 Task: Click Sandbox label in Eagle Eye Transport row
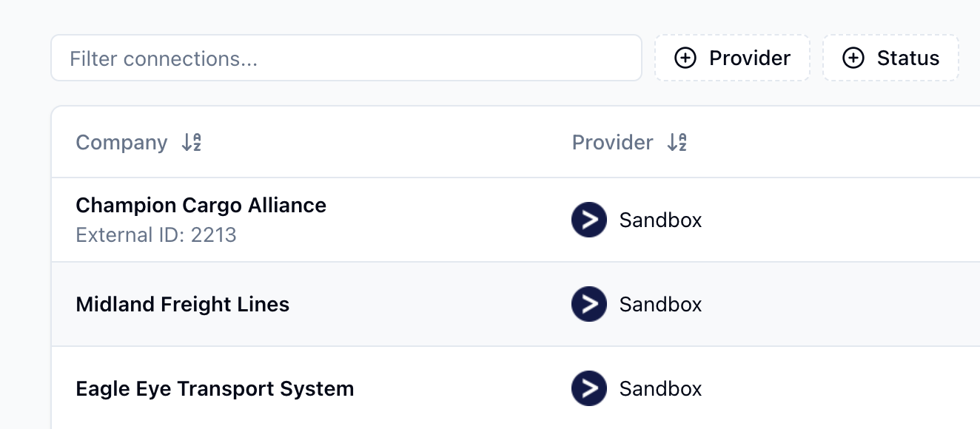click(x=660, y=388)
